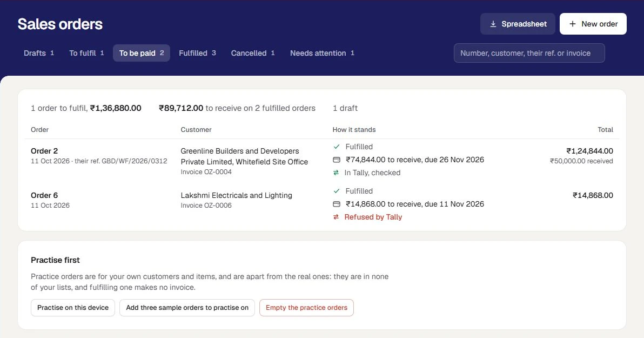The height and width of the screenshot is (338, 644).
Task: Click the 'In Tally, checked' status
Action: (372, 173)
